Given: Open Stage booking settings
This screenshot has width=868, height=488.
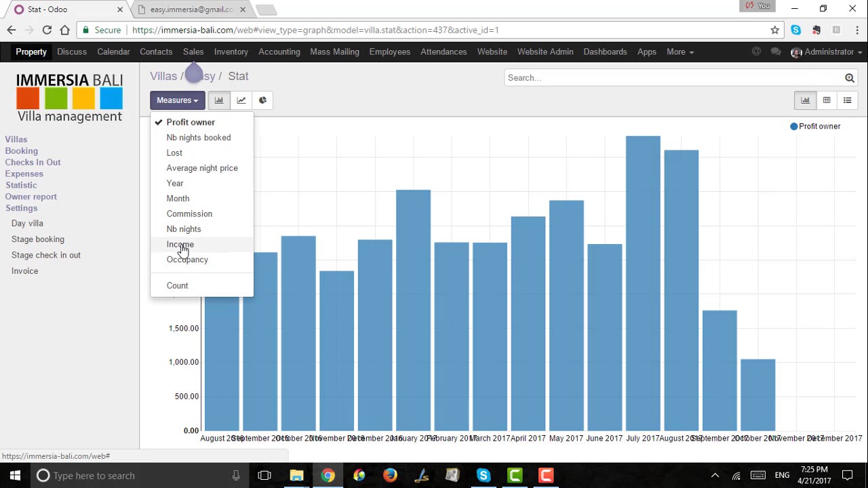Looking at the screenshot, I should 38,239.
